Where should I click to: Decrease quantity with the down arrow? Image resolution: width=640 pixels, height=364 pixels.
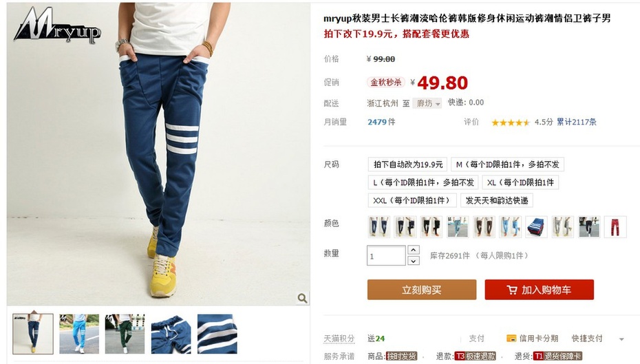(414, 260)
